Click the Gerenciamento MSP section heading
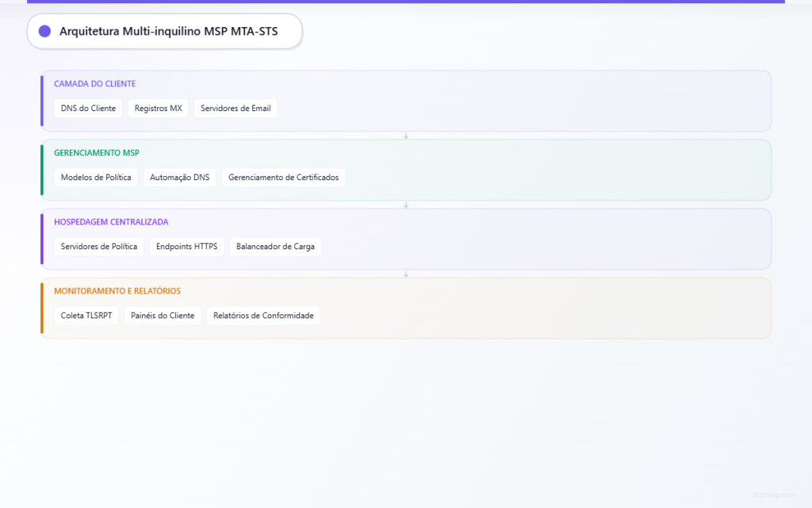Viewport: 812px width, 508px height. pyautogui.click(x=96, y=152)
